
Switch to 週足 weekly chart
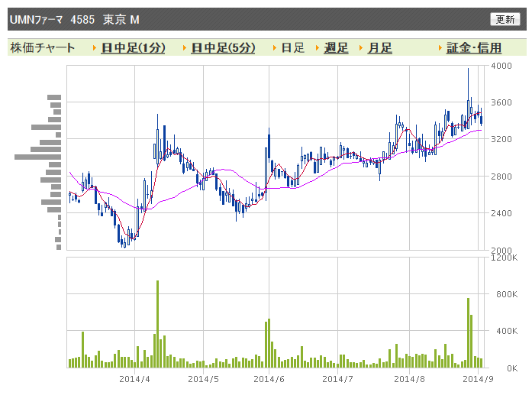(336, 48)
